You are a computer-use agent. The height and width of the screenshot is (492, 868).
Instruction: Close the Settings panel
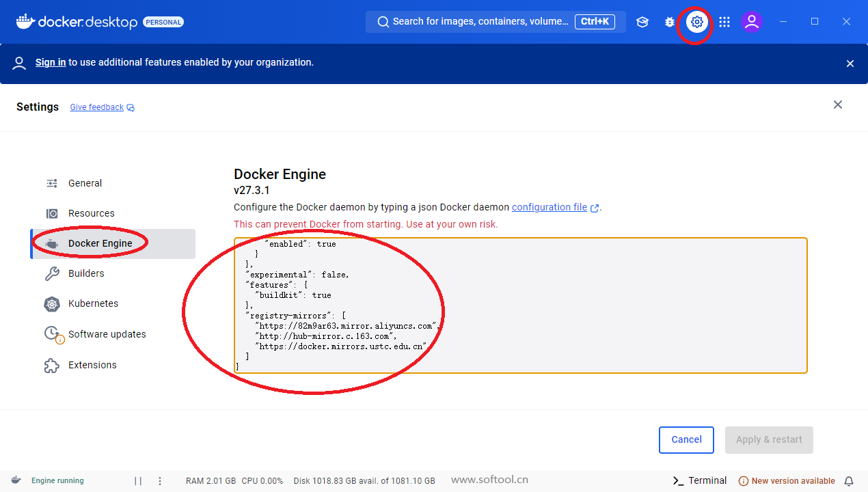click(x=838, y=105)
